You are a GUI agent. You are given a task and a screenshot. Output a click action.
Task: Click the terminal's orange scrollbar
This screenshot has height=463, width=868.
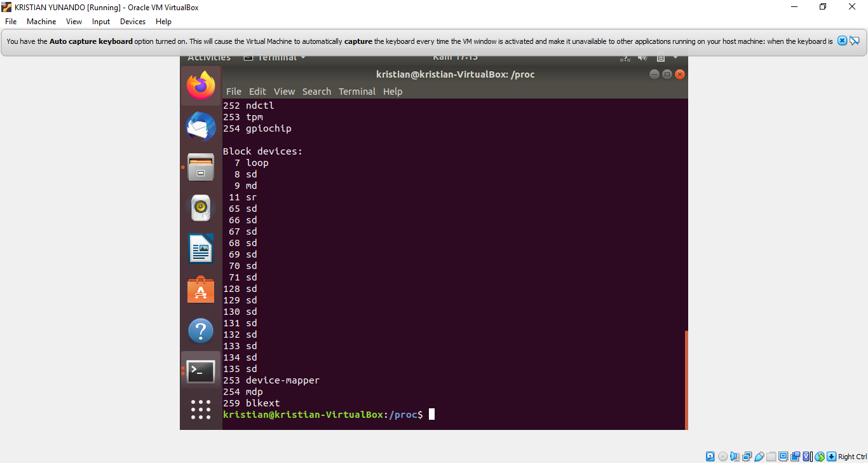(686, 380)
